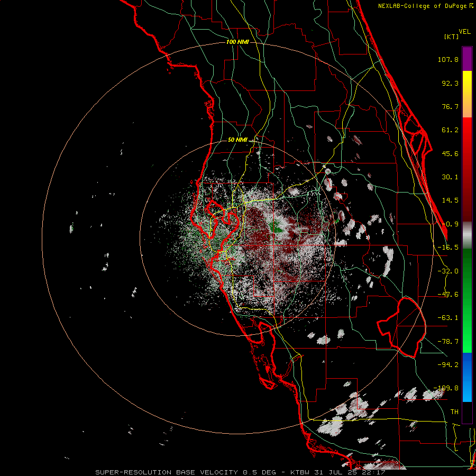Click the 50 NMI range ring label

(x=237, y=140)
